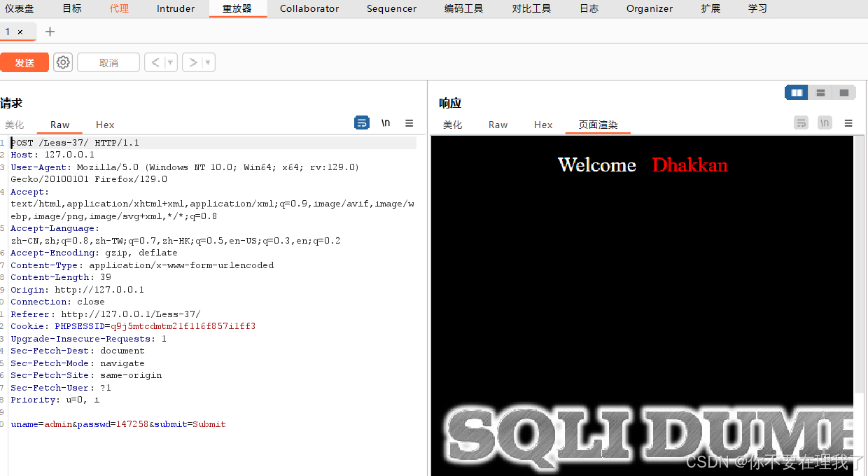Image resolution: width=868 pixels, height=476 pixels.
Task: Open the Collaborator tab
Action: pos(309,8)
